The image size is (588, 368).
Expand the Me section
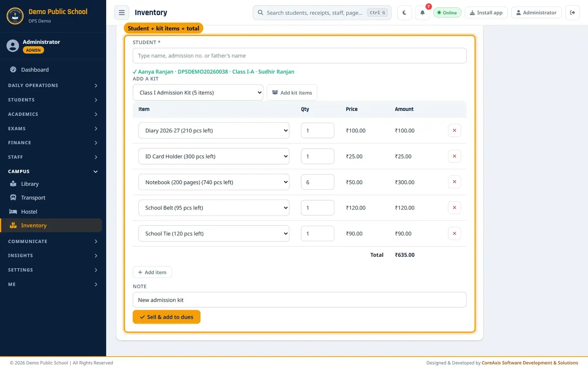pos(53,284)
